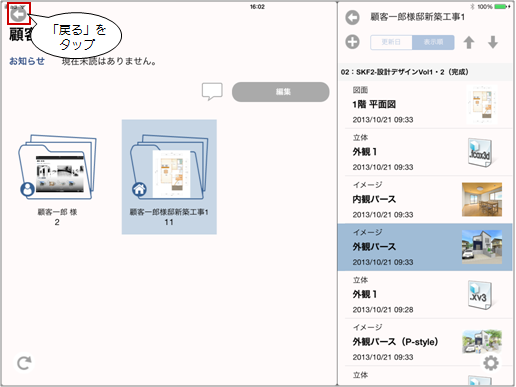
Task: Tap the 現在未読はありません notice text
Action: [109, 61]
